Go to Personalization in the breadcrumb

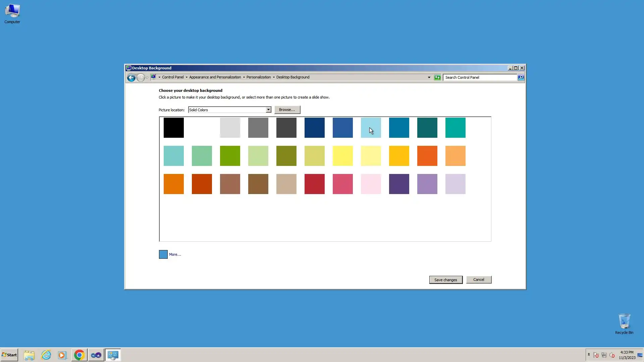[x=258, y=77]
